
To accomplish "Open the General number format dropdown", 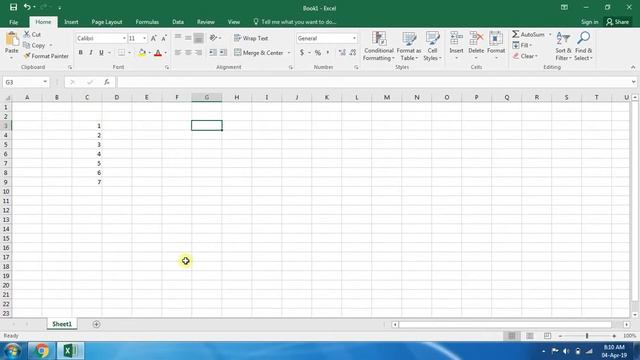I will point(354,38).
